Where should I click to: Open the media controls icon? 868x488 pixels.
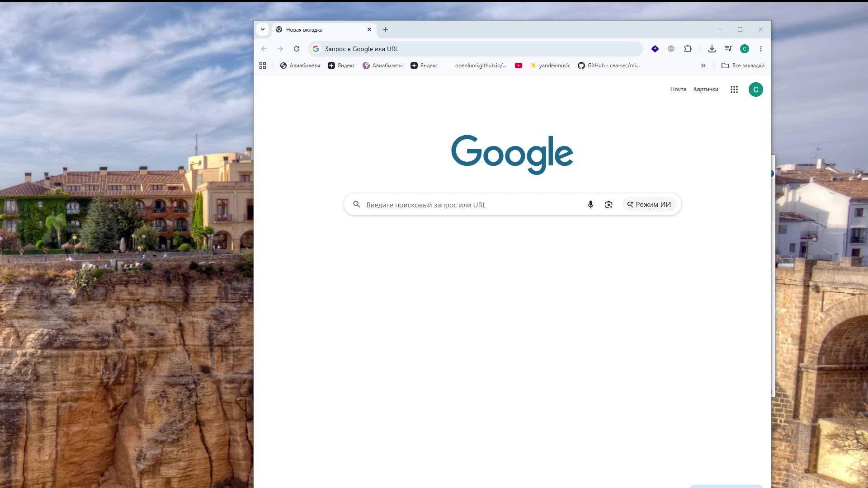[x=728, y=49]
